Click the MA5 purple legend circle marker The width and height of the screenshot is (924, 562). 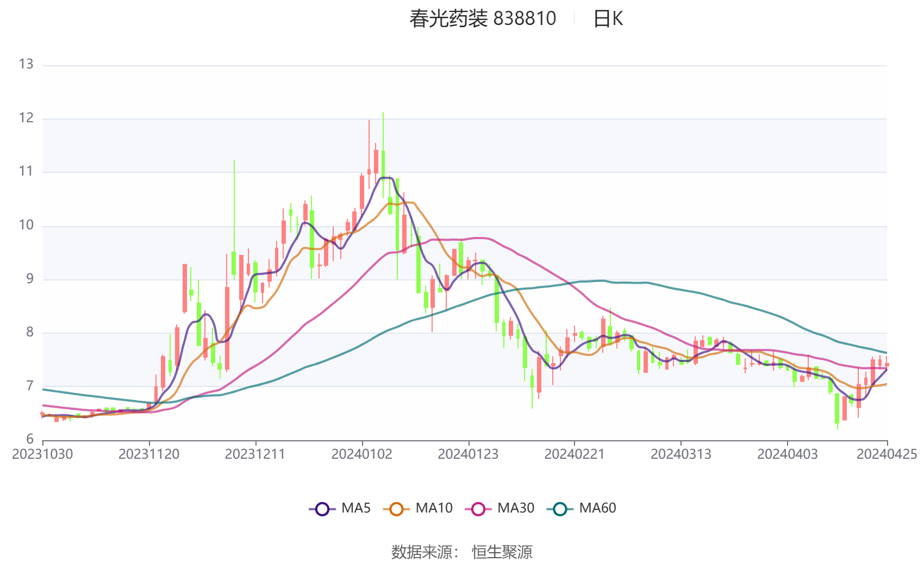tap(322, 509)
